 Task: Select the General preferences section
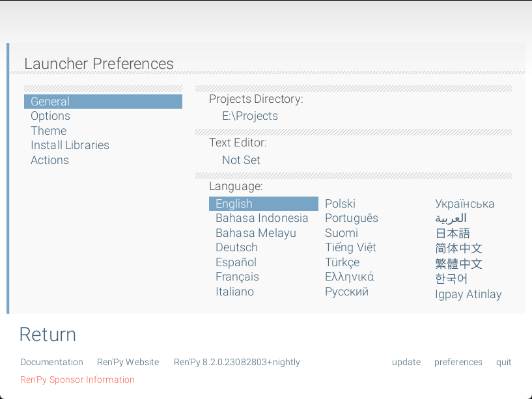pos(50,102)
